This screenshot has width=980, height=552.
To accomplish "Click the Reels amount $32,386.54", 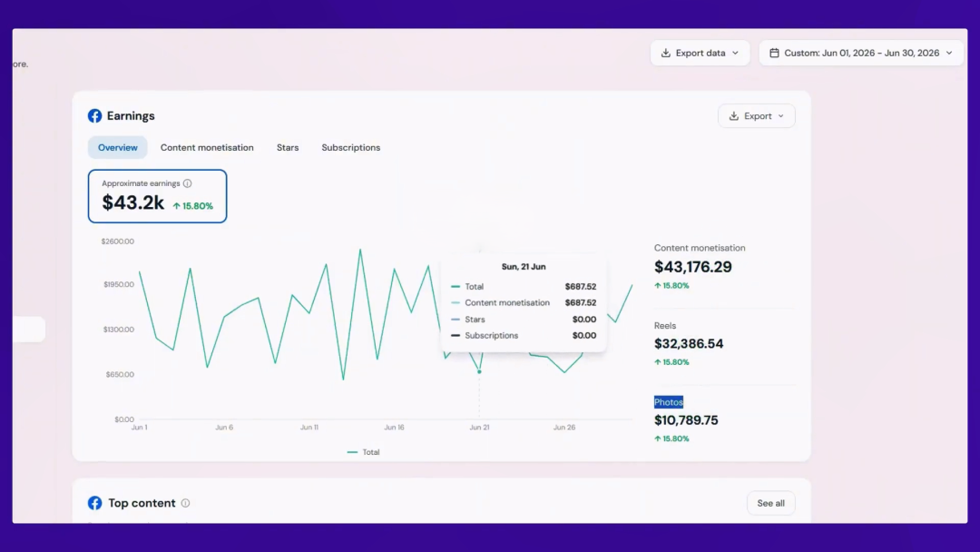I will [x=689, y=344].
